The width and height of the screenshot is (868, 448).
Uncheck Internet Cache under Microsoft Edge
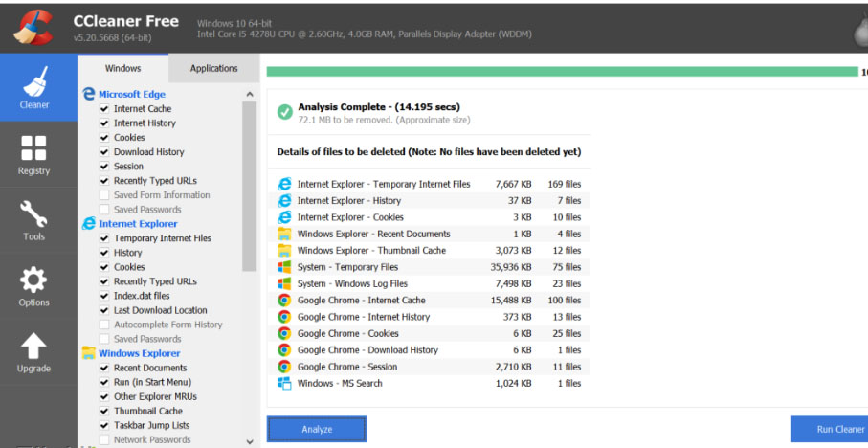click(104, 109)
